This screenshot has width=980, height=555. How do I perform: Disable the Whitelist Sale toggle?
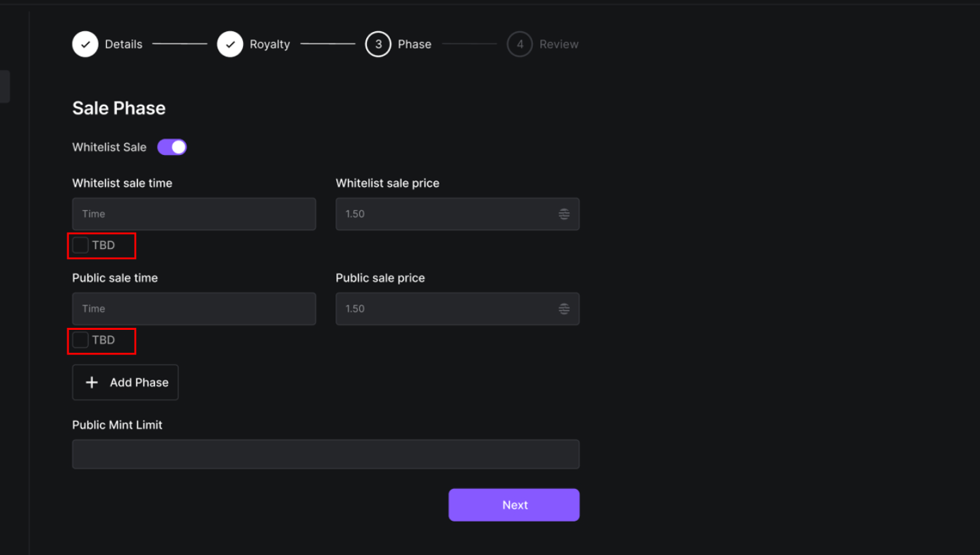pos(172,147)
